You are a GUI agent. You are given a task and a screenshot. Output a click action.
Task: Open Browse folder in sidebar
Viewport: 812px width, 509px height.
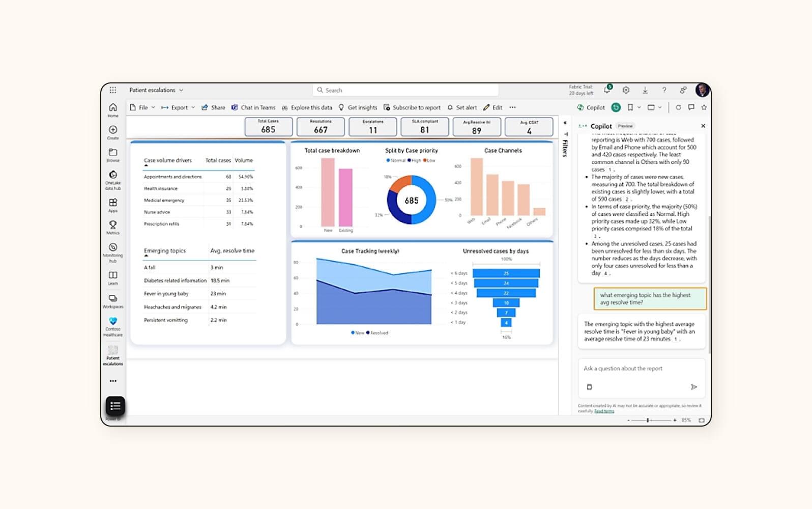(113, 155)
